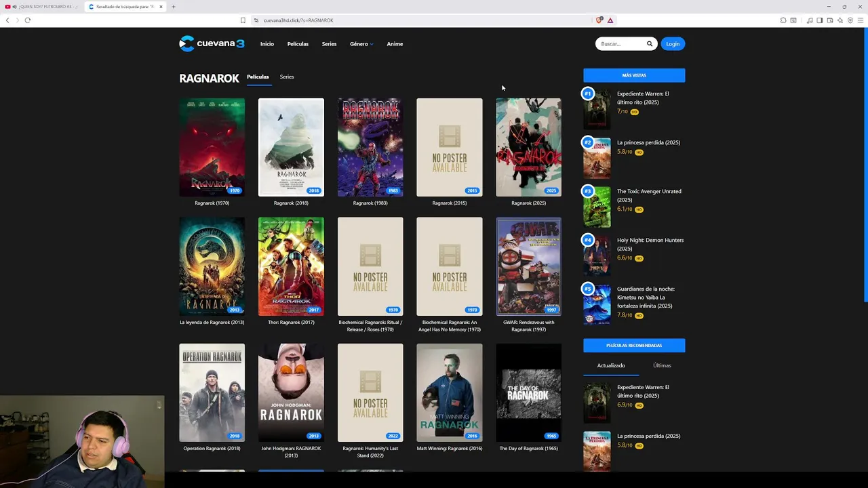Viewport: 868px width, 488px height.
Task: Open 'Biochemical Ragnarok: An Angel Has No Memory' title
Action: pyautogui.click(x=450, y=326)
